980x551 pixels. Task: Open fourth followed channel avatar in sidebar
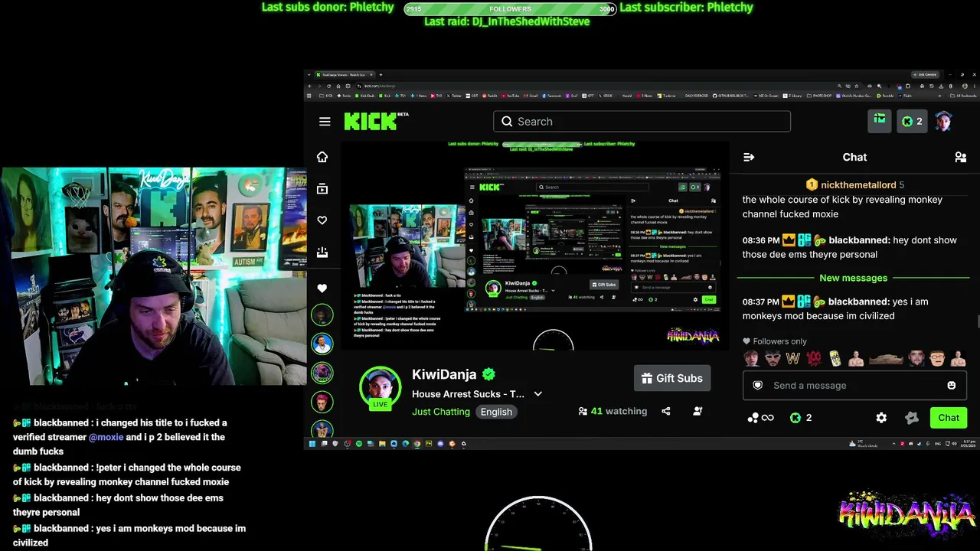pos(322,401)
